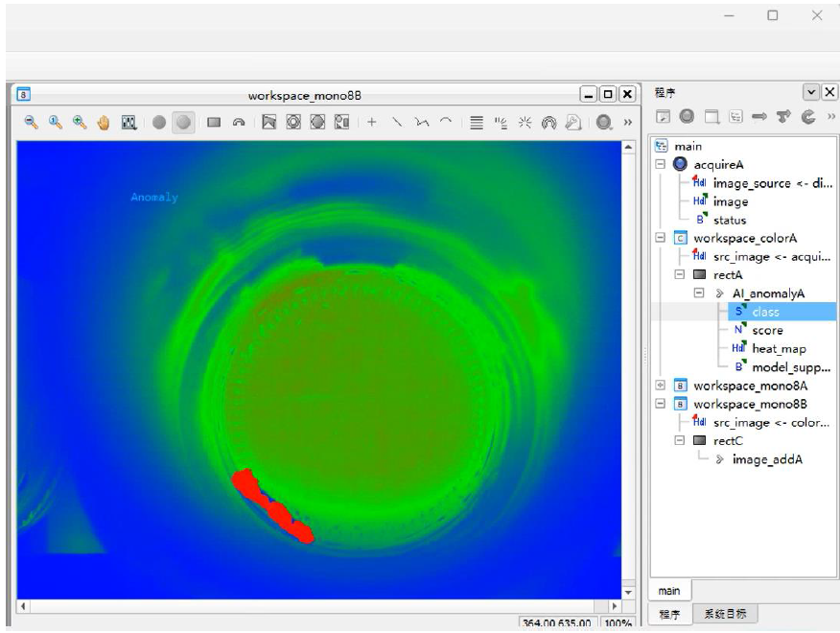Open the program panel dropdown arrow
Image resolution: width=840 pixels, height=633 pixels.
coord(811,92)
